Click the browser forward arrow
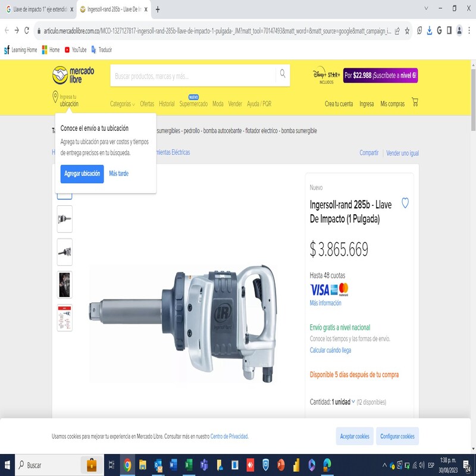Screen dimensions: 476x476 [x=17, y=30]
